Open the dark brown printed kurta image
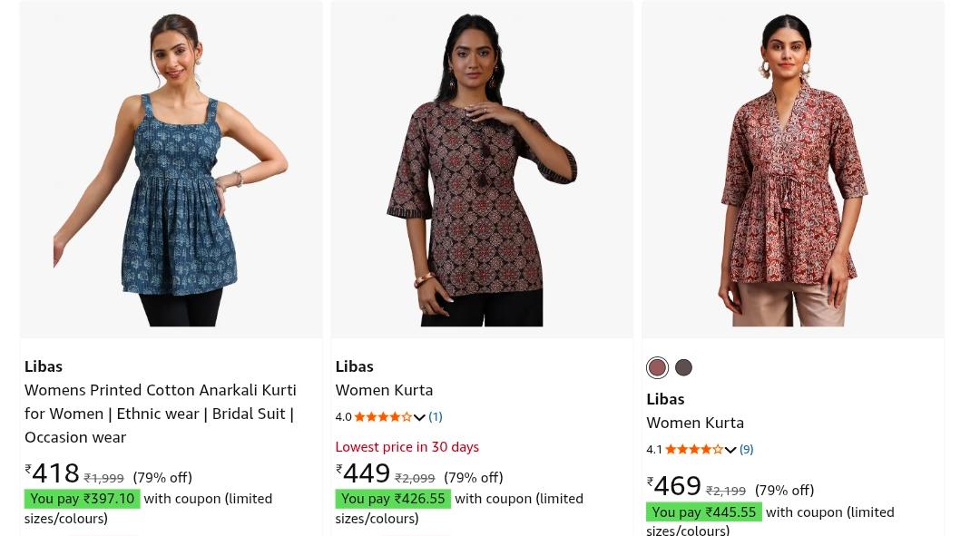 point(482,170)
